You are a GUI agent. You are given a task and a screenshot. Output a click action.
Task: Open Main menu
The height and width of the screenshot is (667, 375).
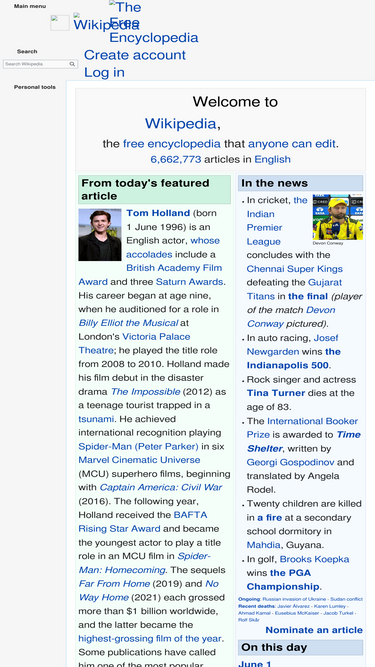30,6
